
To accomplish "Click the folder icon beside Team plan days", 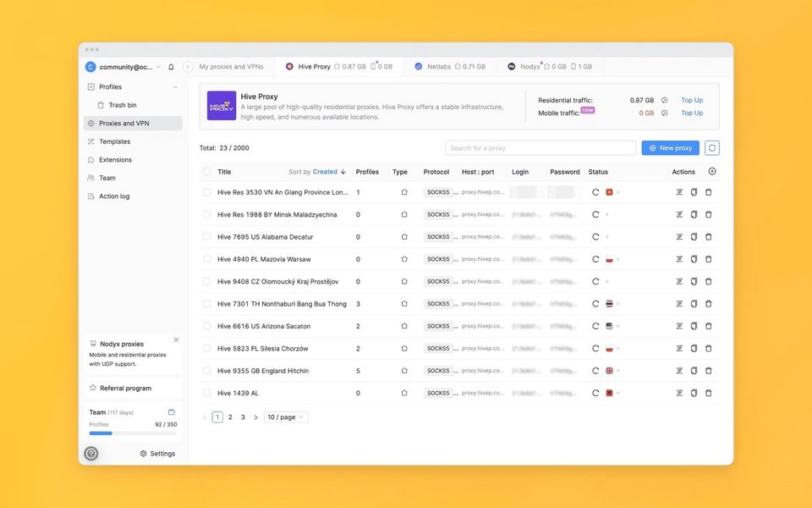I will (x=172, y=412).
